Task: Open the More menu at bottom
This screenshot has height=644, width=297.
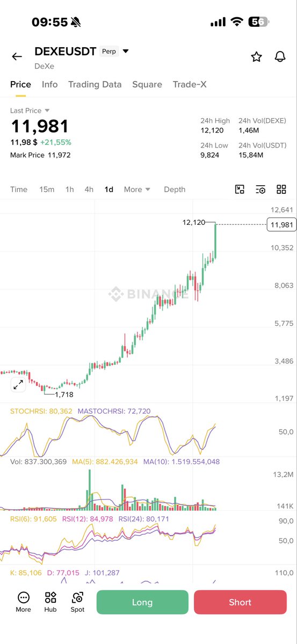Action: [23, 602]
